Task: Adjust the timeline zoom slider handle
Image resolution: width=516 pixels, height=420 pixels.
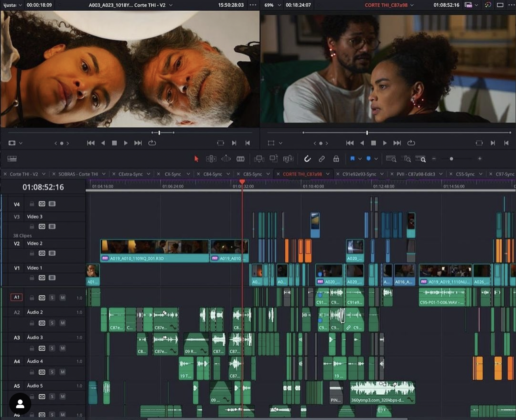Action: 451,159
